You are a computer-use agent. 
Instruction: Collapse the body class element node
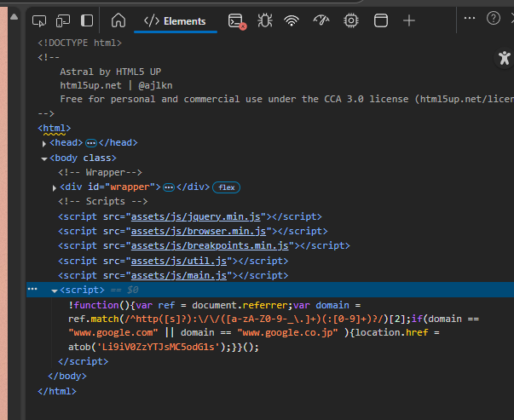[44, 159]
